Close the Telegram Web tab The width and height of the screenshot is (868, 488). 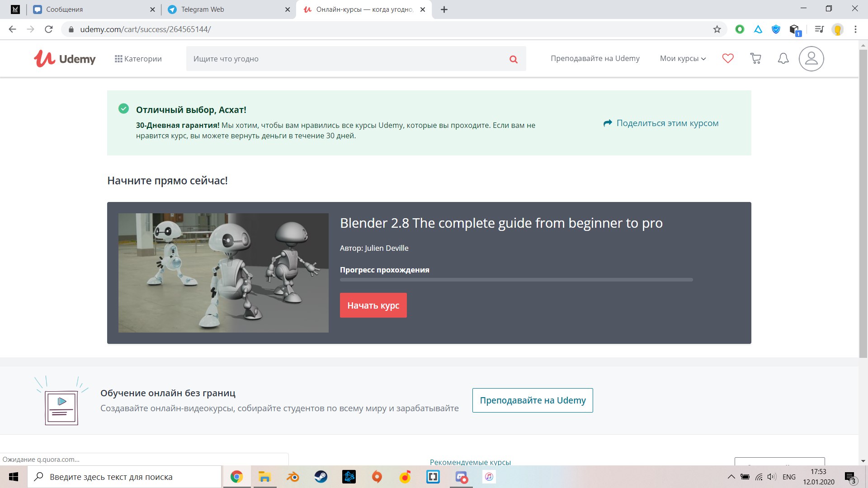pyautogui.click(x=288, y=9)
